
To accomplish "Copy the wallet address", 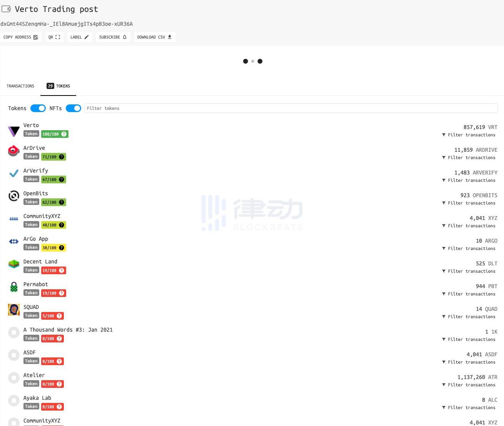I will [x=21, y=37].
